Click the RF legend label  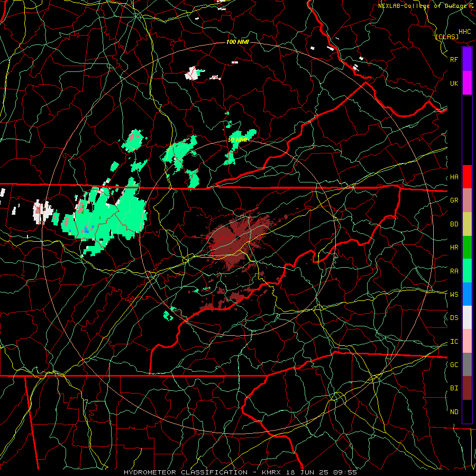(454, 59)
